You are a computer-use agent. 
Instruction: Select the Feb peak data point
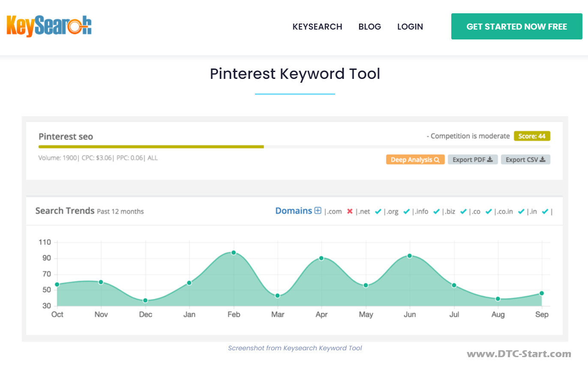234,253
